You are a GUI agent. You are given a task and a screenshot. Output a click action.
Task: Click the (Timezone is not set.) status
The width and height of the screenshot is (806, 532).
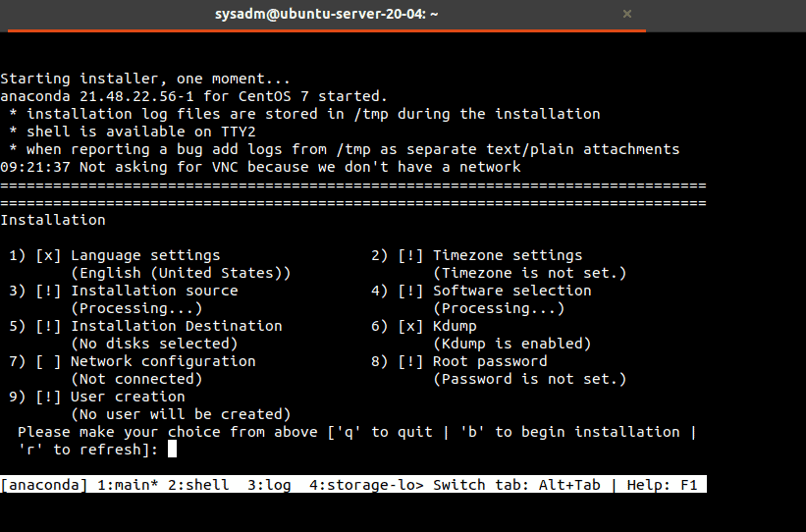(x=530, y=273)
